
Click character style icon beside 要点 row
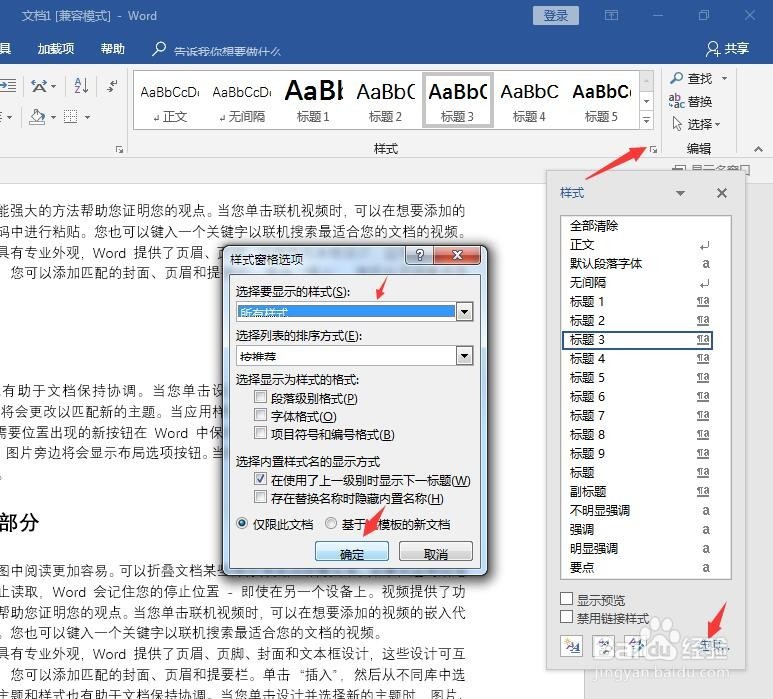706,567
